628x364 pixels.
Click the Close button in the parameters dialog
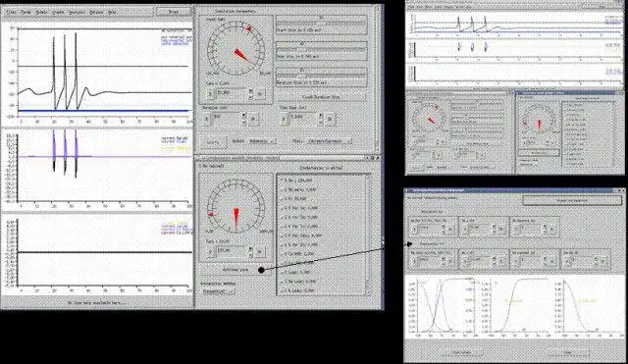pyautogui.click(x=568, y=352)
